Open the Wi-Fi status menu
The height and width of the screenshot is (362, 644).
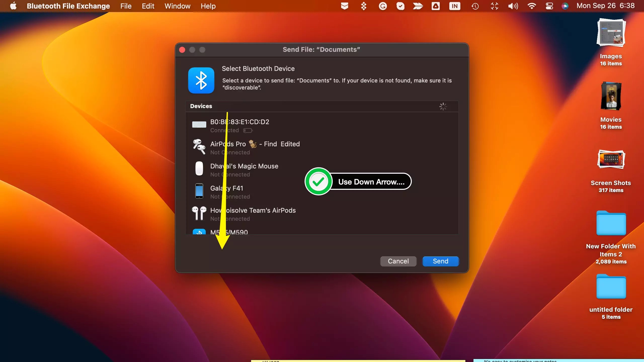tap(532, 6)
